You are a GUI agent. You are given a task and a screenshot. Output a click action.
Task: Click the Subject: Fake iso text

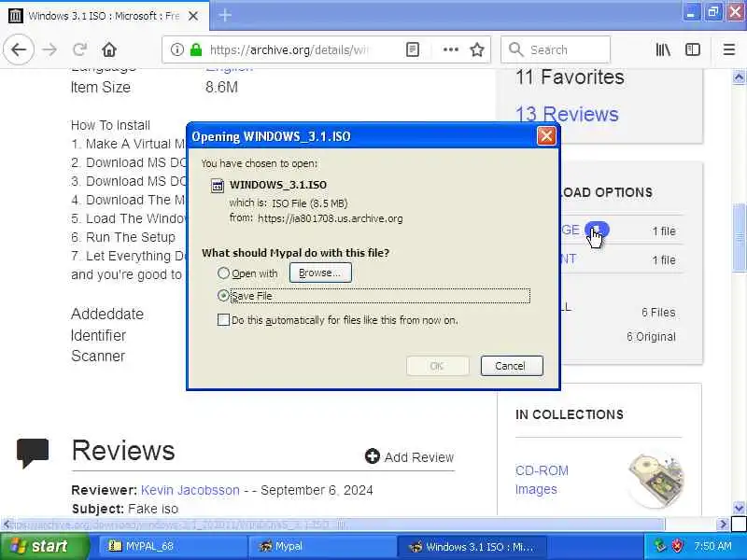tap(125, 509)
